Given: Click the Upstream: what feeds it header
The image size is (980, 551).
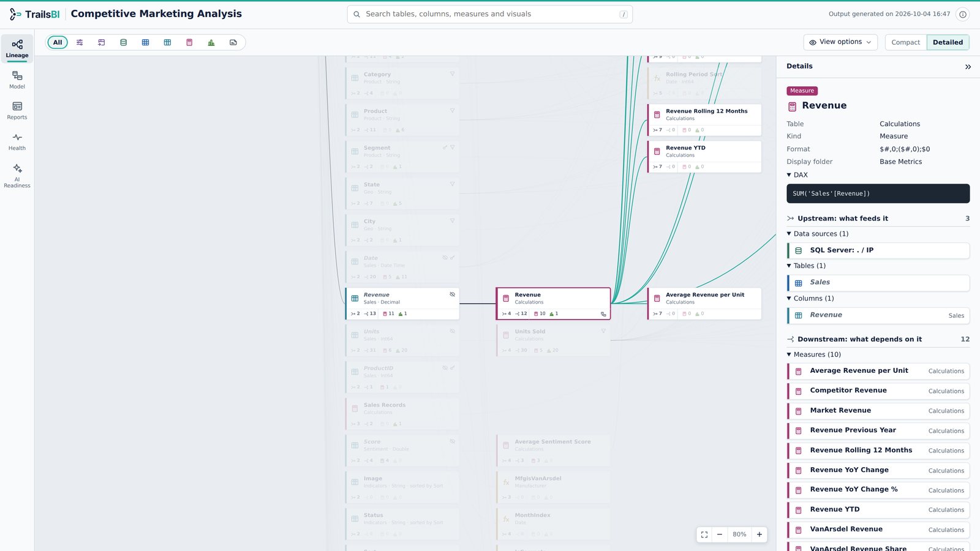Looking at the screenshot, I should 878,219.
